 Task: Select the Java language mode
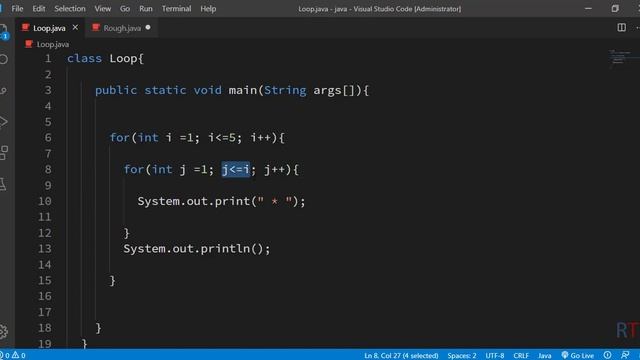[x=544, y=356]
